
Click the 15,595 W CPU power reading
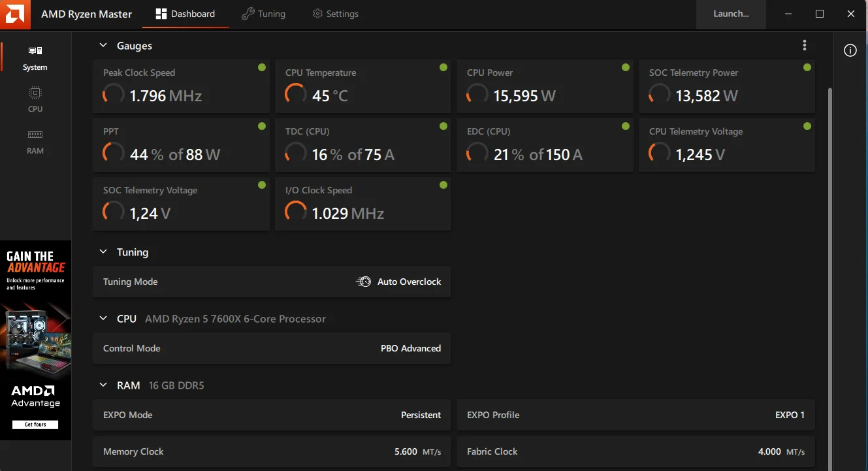pyautogui.click(x=524, y=96)
